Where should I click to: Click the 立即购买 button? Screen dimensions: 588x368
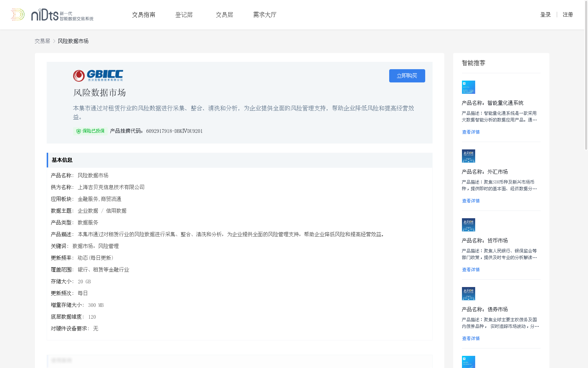(407, 76)
